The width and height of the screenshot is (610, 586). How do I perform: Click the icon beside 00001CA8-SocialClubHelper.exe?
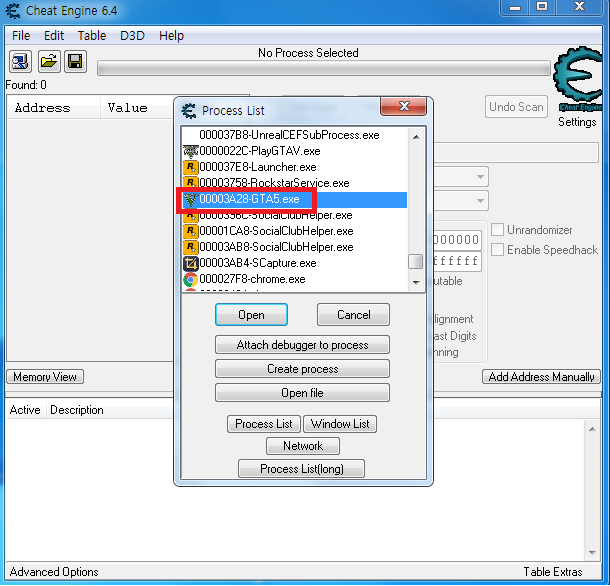(191, 231)
